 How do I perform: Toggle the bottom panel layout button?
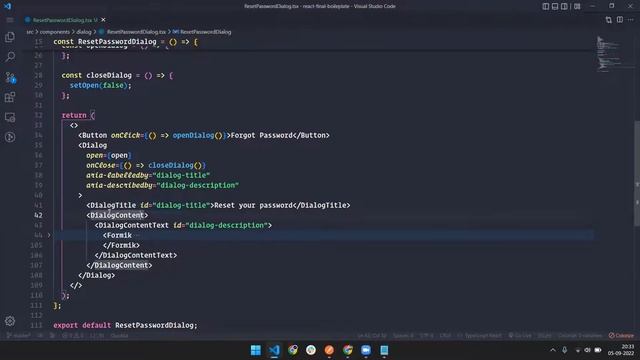click(x=555, y=6)
